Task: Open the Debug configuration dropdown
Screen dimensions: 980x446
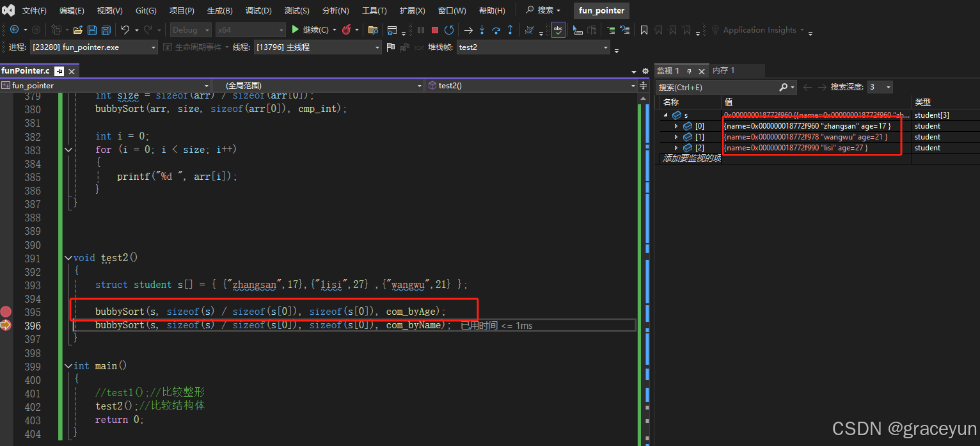Action: (x=191, y=29)
